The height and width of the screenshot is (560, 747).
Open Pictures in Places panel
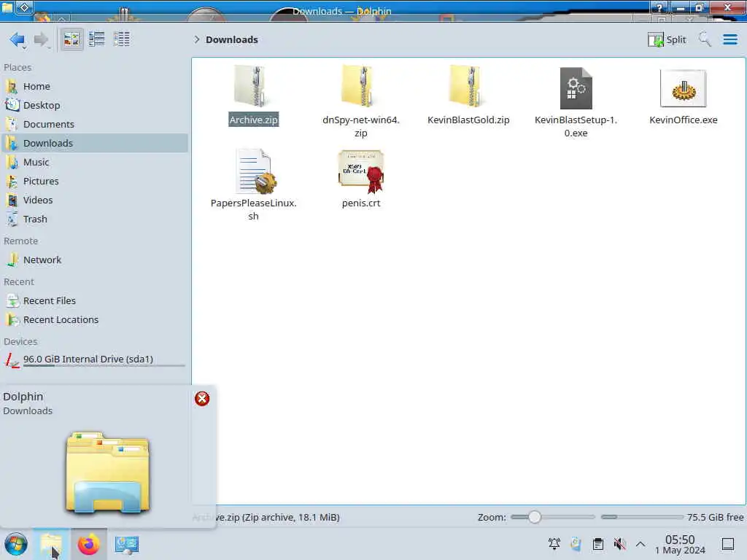[96, 182]
